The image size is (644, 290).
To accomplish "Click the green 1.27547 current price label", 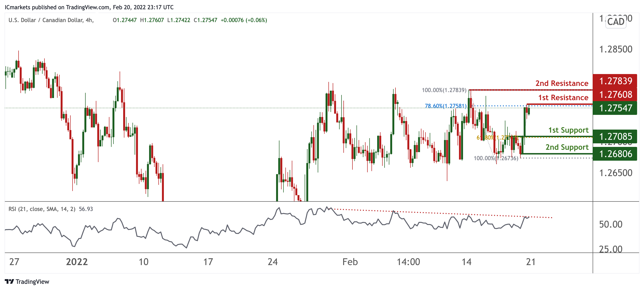I will pyautogui.click(x=615, y=108).
